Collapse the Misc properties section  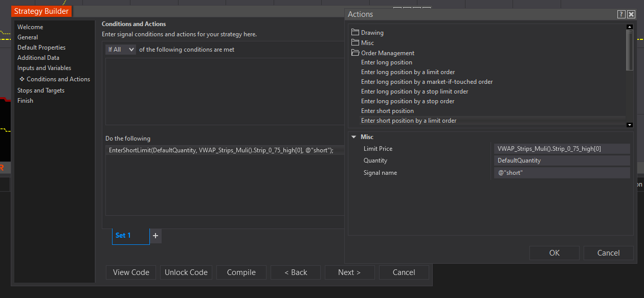point(353,137)
